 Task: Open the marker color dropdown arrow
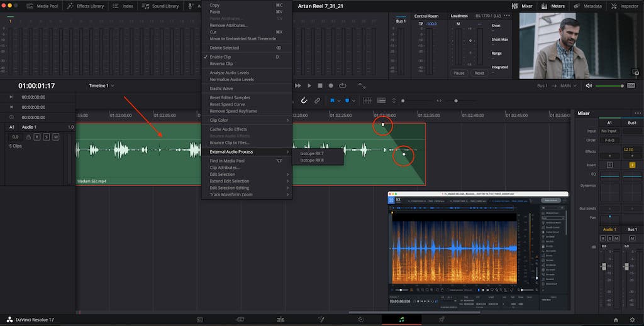353,101
